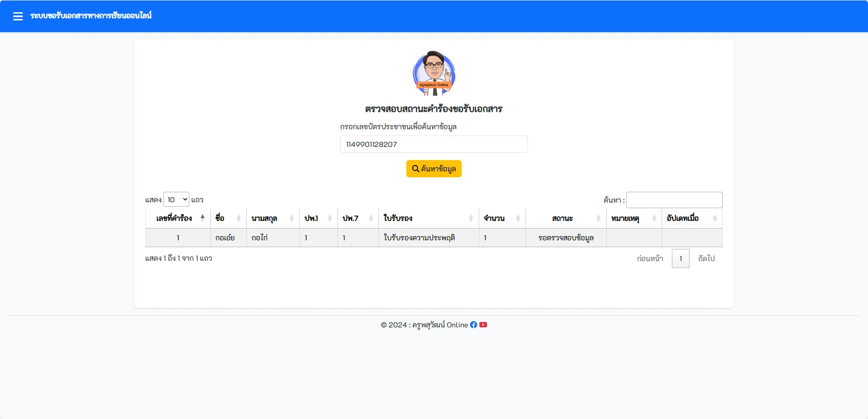
Task: Sort table by นามสกุล column
Action: click(x=273, y=218)
